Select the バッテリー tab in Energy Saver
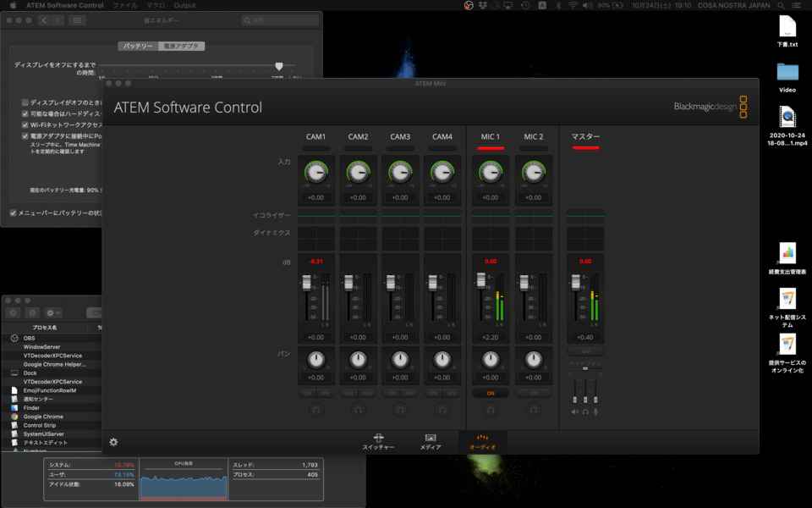Image resolution: width=812 pixels, height=508 pixels. [x=138, y=46]
